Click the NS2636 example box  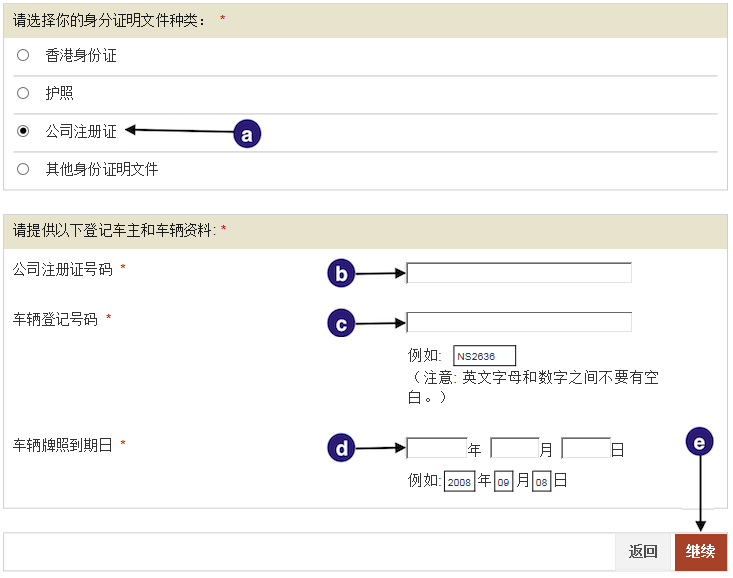click(485, 356)
